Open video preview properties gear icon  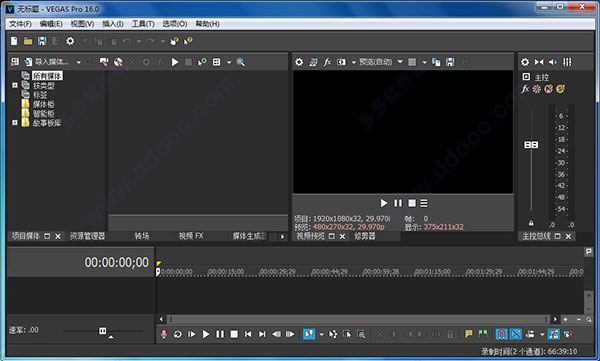click(x=299, y=62)
